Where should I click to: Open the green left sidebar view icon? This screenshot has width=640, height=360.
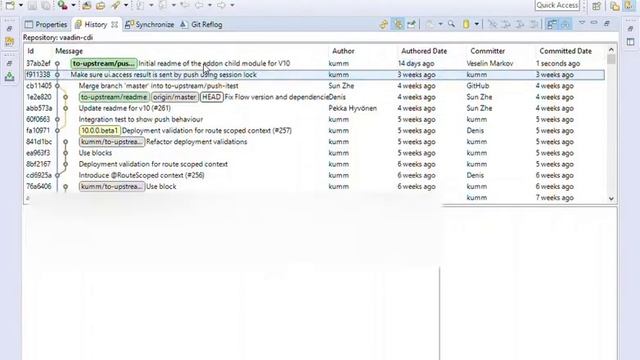(9, 76)
